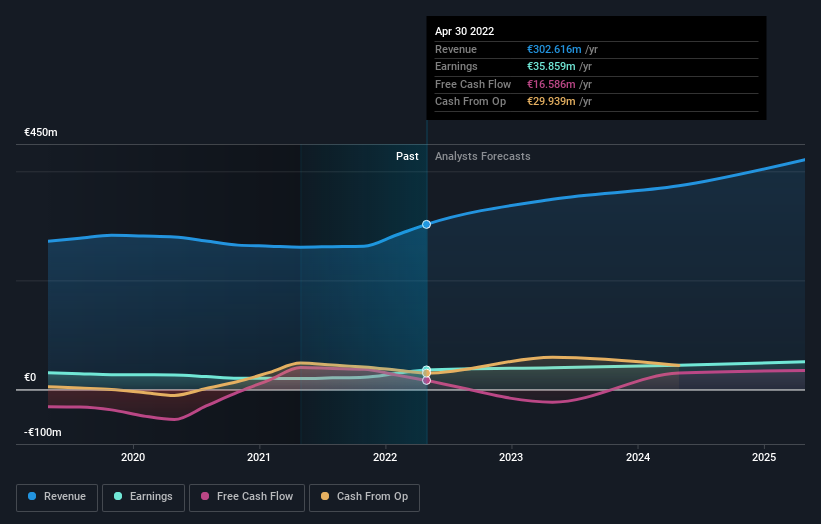Click the €450m y-axis label
Image resolution: width=821 pixels, height=524 pixels.
coord(41,132)
